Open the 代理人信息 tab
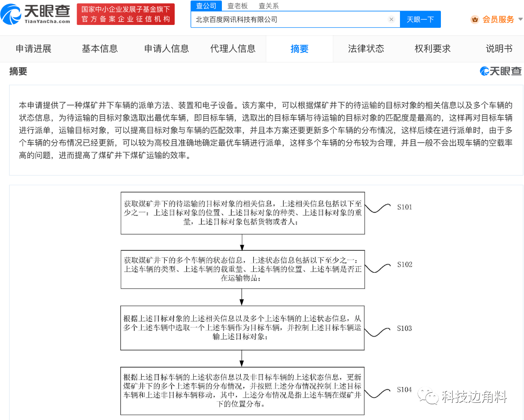Screen dimensions: 524x420 coord(233,49)
